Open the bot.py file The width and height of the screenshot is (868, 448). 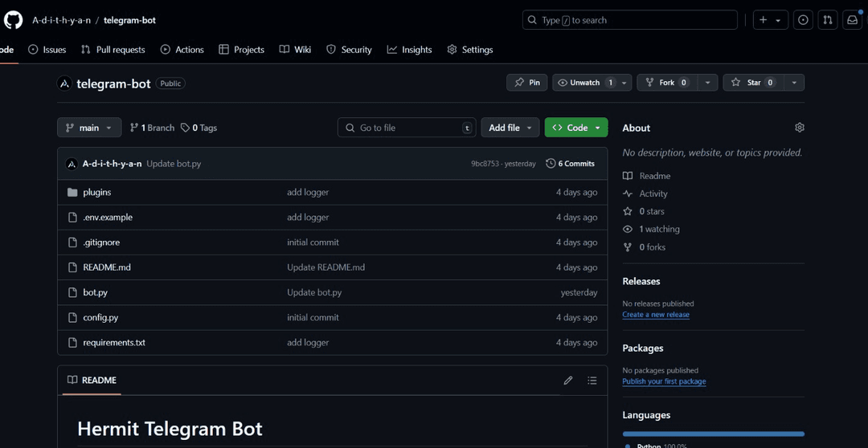coord(95,292)
